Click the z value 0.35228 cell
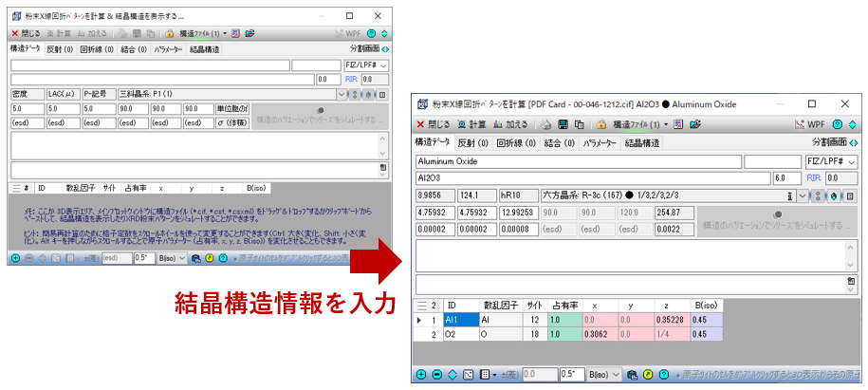The height and width of the screenshot is (390, 868). click(x=672, y=320)
